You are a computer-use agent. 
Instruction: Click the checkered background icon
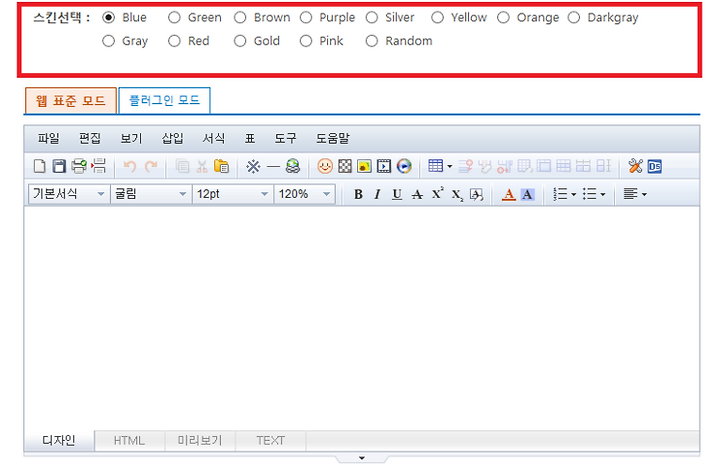click(x=345, y=166)
